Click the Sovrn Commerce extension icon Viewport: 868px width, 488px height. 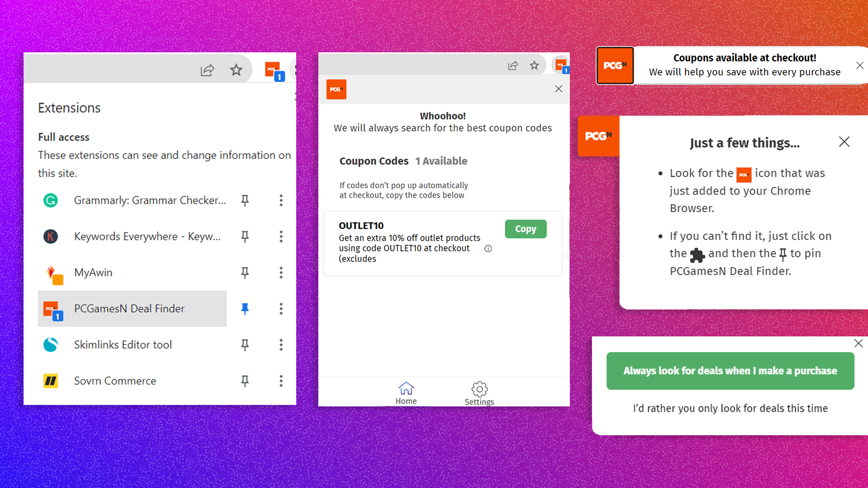[x=51, y=380]
